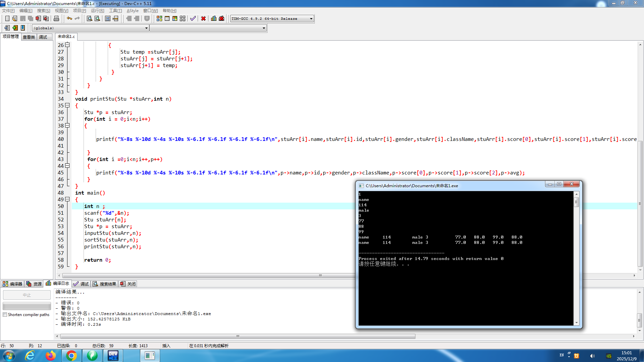Image resolution: width=644 pixels, height=362 pixels.
Task: Switch to the 查看类 sidebar tab
Action: [29, 37]
